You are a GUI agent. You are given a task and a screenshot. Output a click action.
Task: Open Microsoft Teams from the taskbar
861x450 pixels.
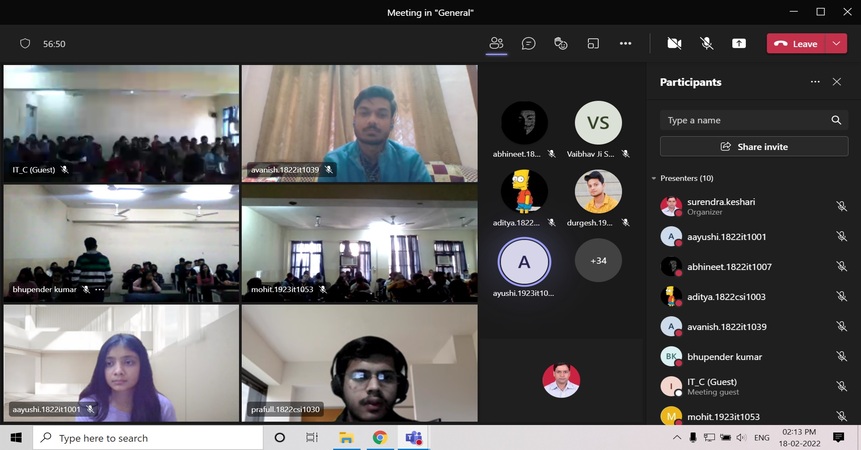click(412, 438)
